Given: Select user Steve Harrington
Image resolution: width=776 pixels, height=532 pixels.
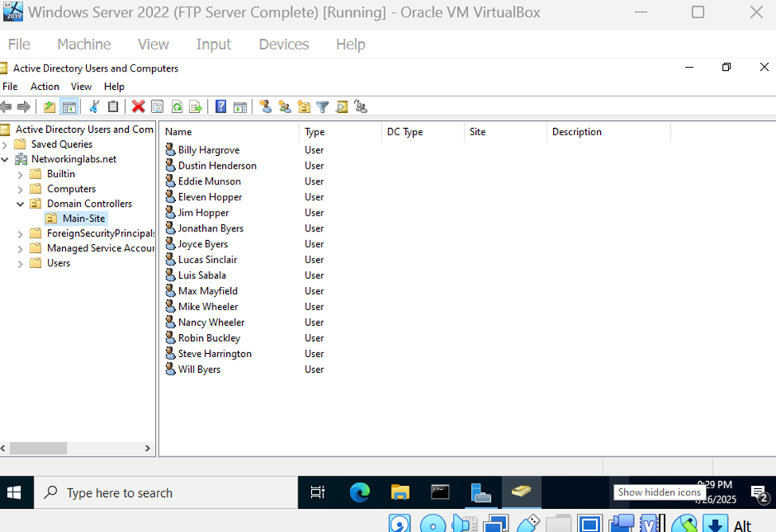Looking at the screenshot, I should click(x=215, y=354).
